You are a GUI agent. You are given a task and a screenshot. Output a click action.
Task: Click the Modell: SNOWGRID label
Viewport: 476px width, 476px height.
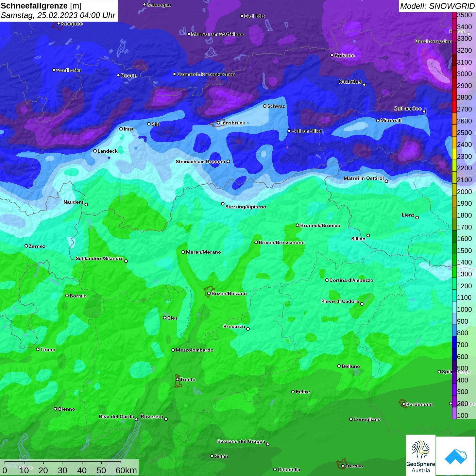click(x=437, y=6)
